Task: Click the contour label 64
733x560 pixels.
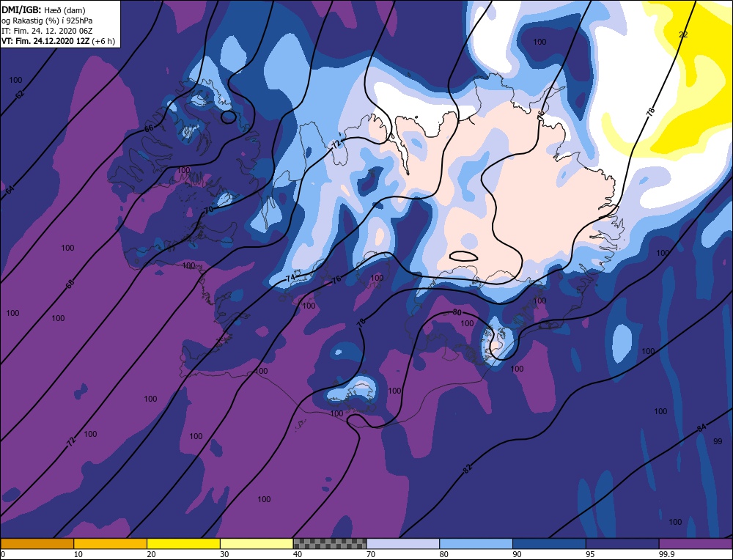Action: click(10, 189)
